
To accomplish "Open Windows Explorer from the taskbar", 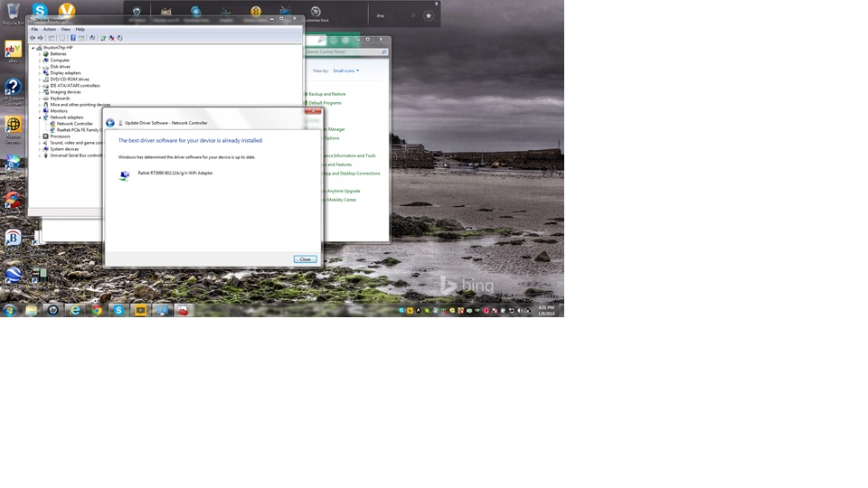I will point(31,310).
